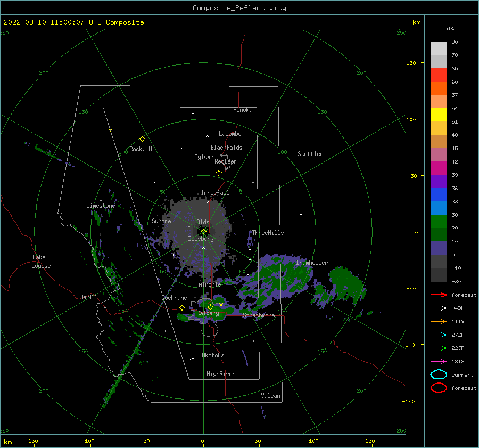Click the Drumheller city label

pos(312,263)
